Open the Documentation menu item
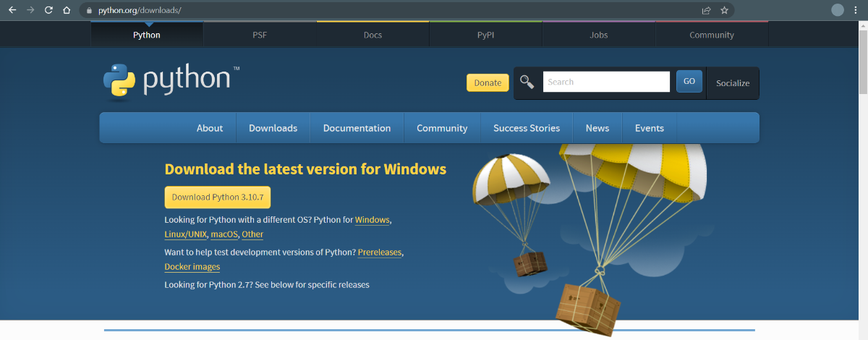Viewport: 868px width, 340px height. point(357,128)
